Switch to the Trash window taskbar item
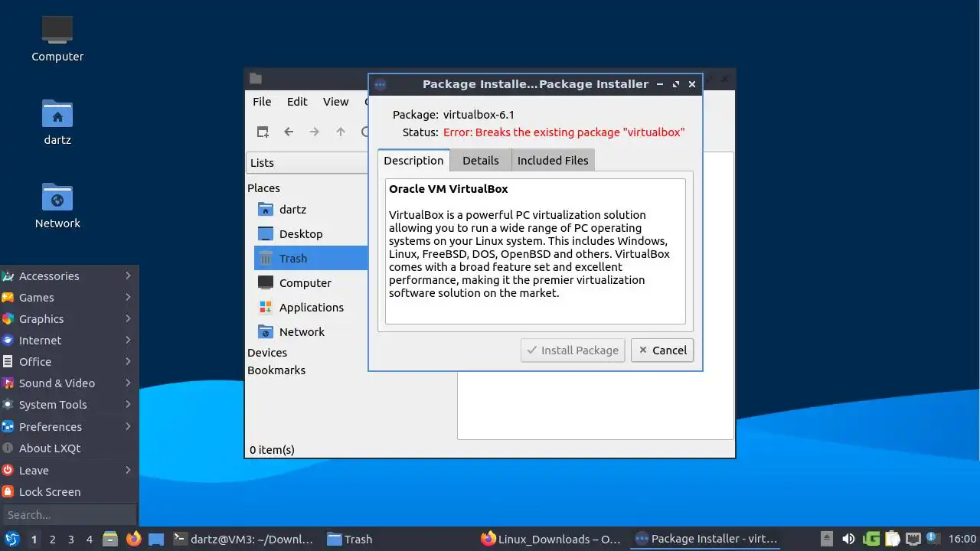 tap(350, 539)
